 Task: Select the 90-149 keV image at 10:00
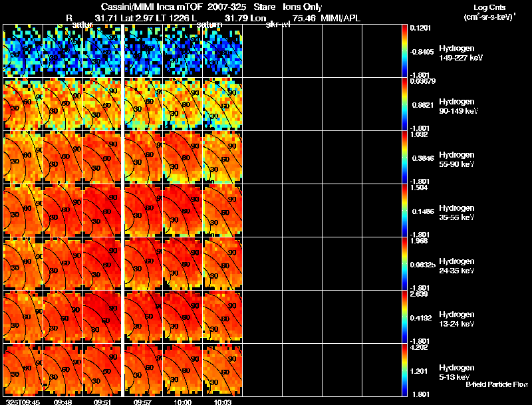183,104
